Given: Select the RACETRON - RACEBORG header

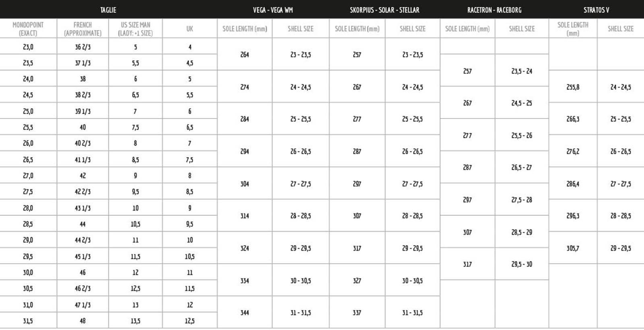Looking at the screenshot, I should click(x=494, y=10).
